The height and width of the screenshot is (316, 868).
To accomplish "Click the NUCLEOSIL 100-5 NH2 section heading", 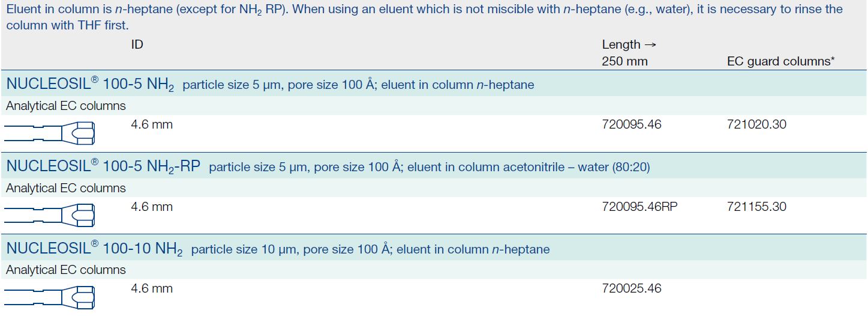I will [90, 85].
